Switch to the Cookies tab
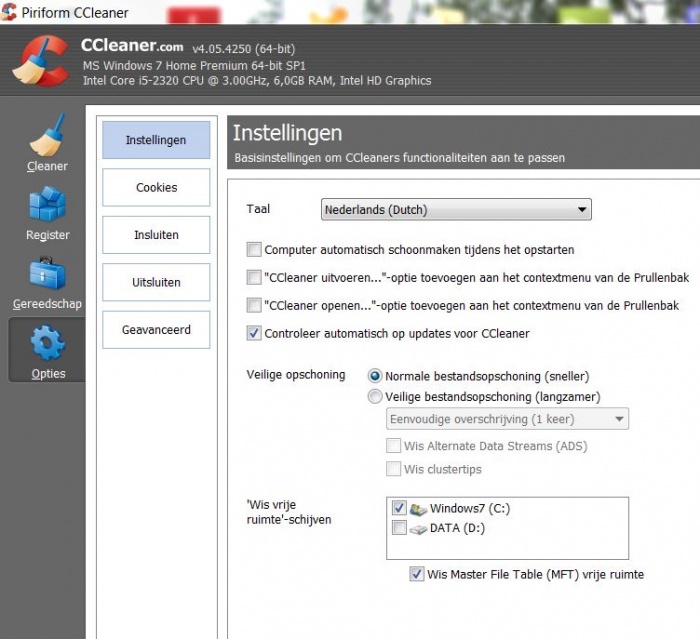700x639 pixels. tap(156, 187)
